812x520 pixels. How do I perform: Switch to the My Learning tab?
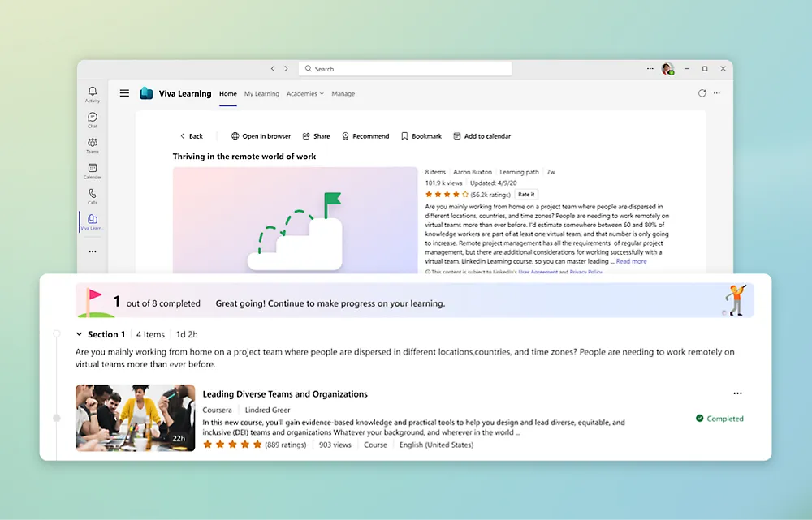point(261,93)
